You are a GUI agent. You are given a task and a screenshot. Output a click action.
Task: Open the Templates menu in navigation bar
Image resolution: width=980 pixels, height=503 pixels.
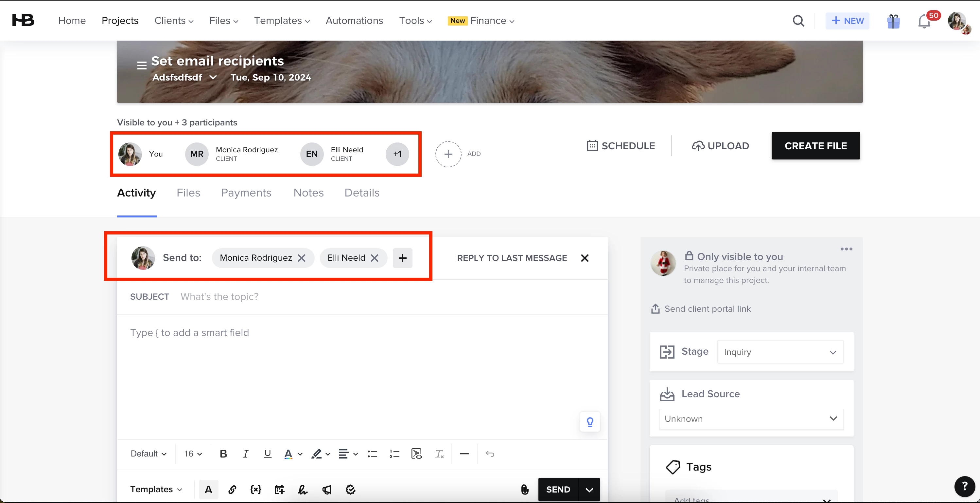click(282, 21)
